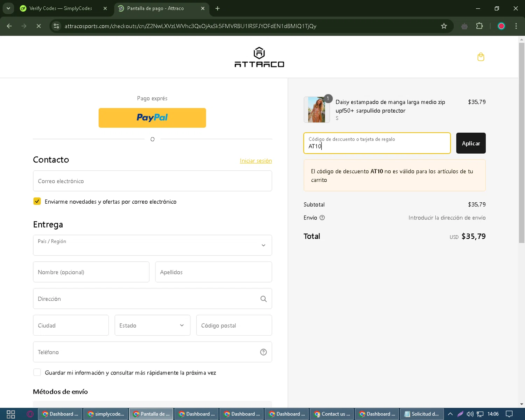
Task: Click the Apellidos field
Action: click(x=213, y=272)
